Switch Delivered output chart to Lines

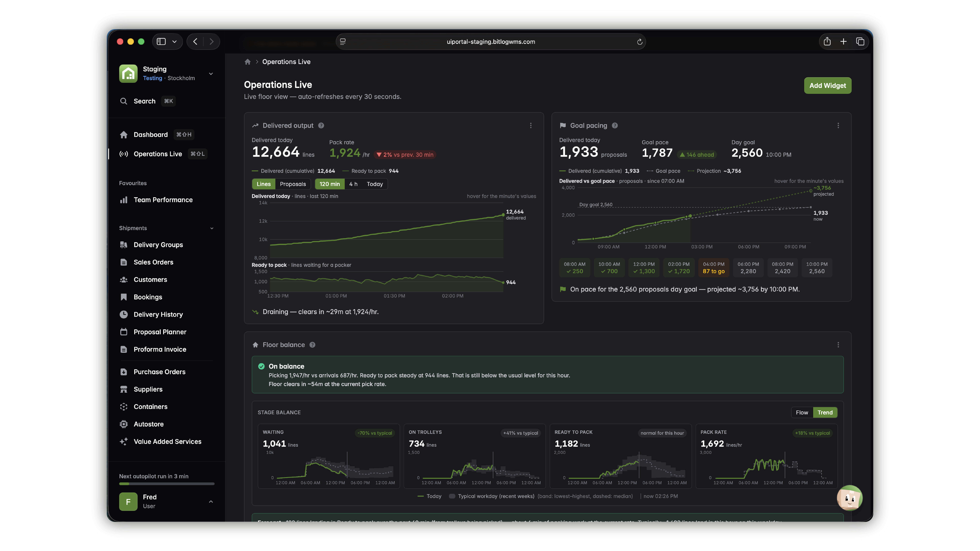pos(264,184)
